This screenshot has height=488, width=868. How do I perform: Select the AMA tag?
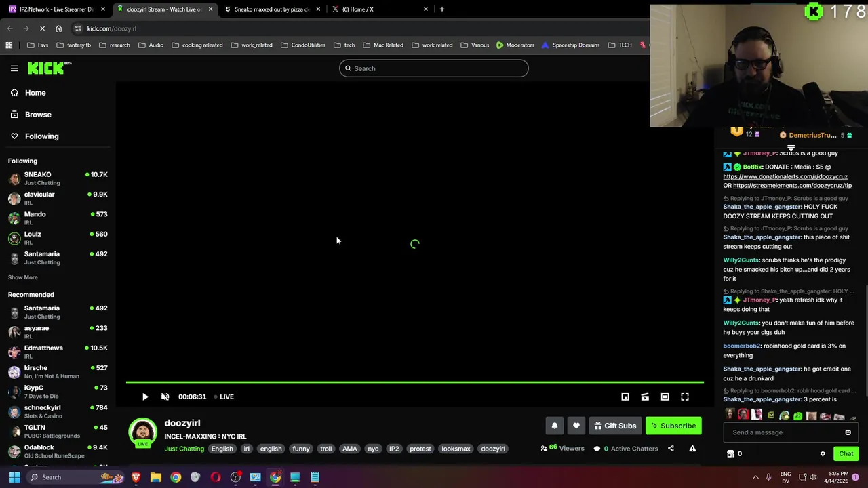pos(349,449)
